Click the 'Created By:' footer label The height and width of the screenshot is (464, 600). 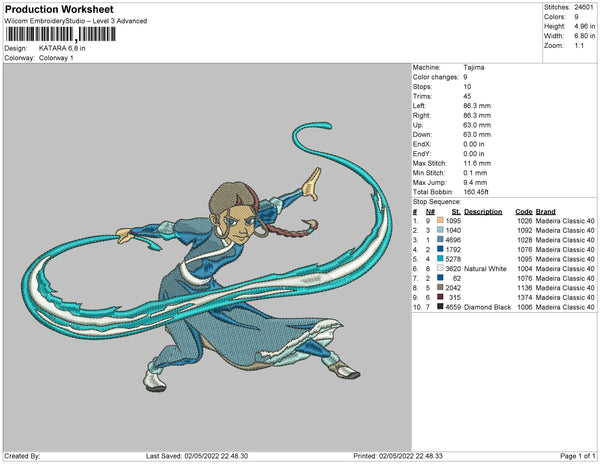coord(22,456)
